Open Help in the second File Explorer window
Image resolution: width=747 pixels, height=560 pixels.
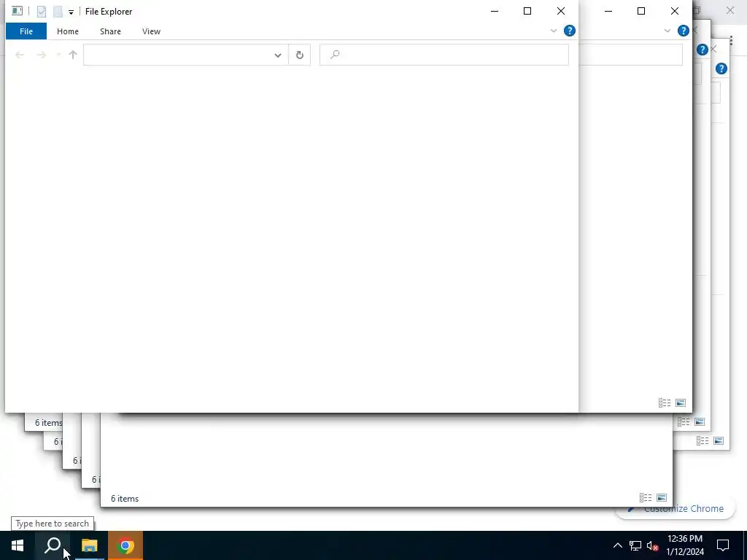point(683,31)
